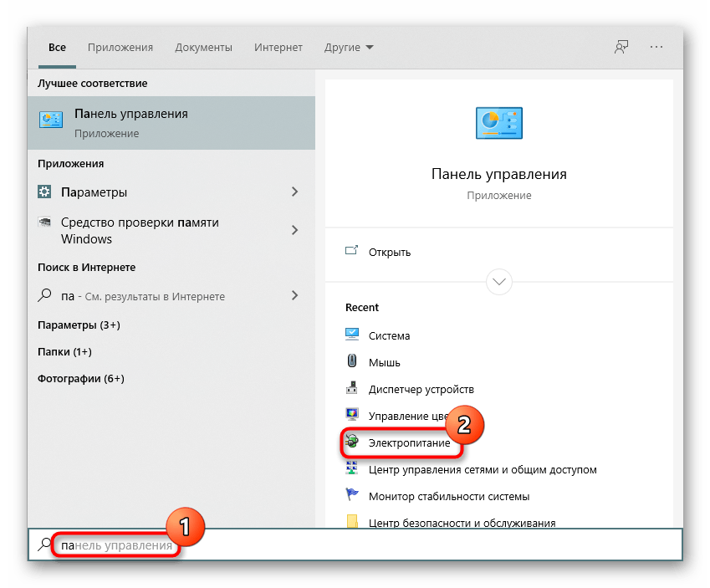This screenshot has height=588, width=710.
Task: Expand the actions list with the round chevron
Action: (499, 281)
